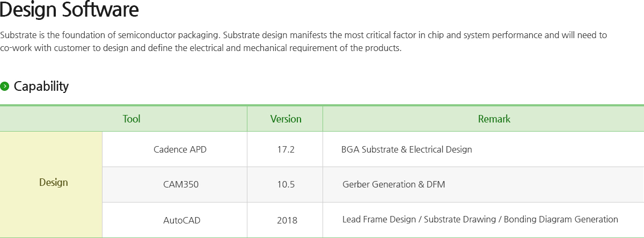The image size is (644, 238).
Task: Click the Remark column header
Action: [484, 119]
